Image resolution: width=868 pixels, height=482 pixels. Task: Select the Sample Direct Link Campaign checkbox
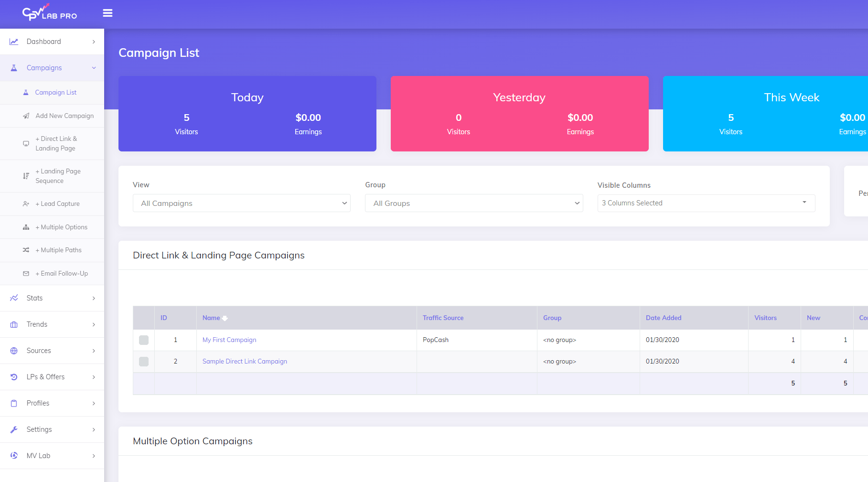tap(144, 362)
